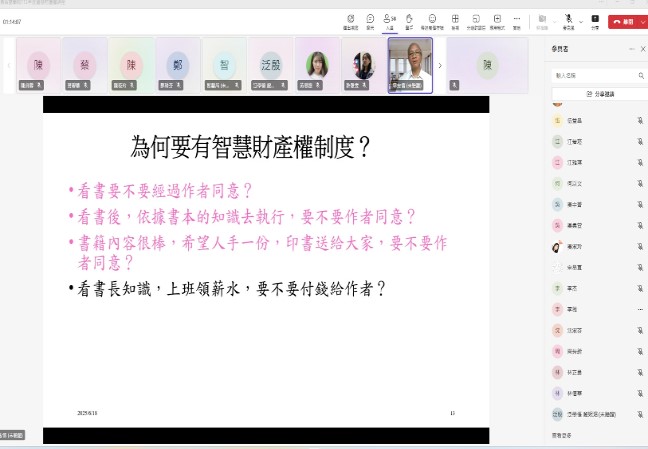Screen dimensions: 648x449
Task: Open the Apps icon in toolbar
Action: point(496,20)
